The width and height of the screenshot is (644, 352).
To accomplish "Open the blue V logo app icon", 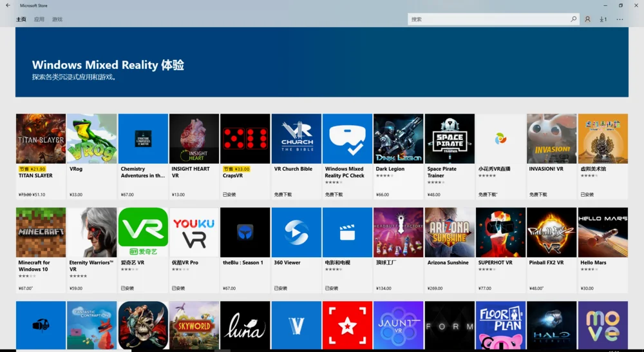I will coord(296,326).
